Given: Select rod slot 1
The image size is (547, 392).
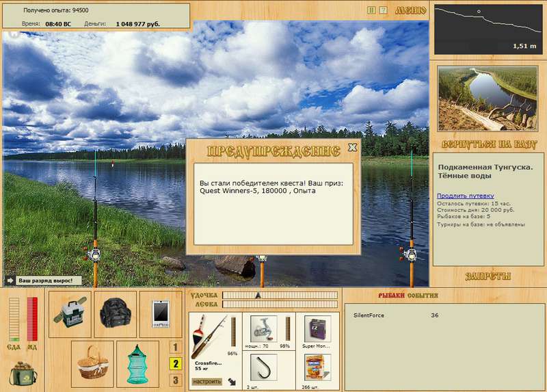Looking at the screenshot, I should 176,348.
